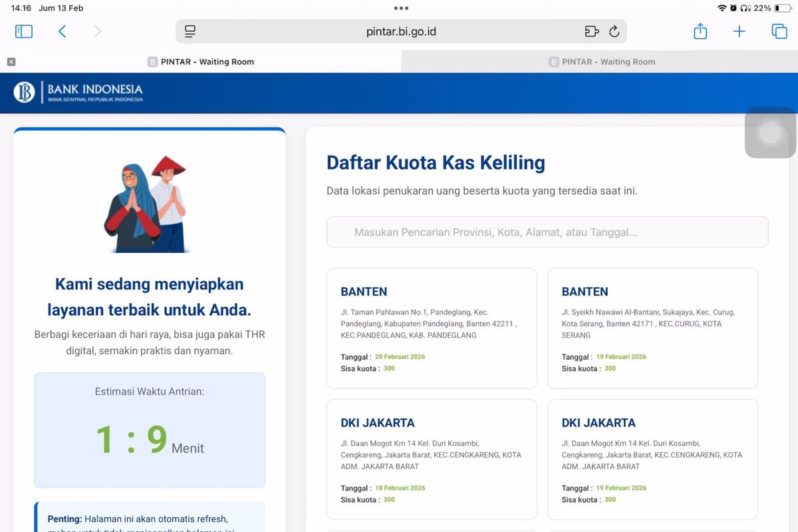
Task: Click the '20 Februari 2026' date text
Action: coord(400,357)
